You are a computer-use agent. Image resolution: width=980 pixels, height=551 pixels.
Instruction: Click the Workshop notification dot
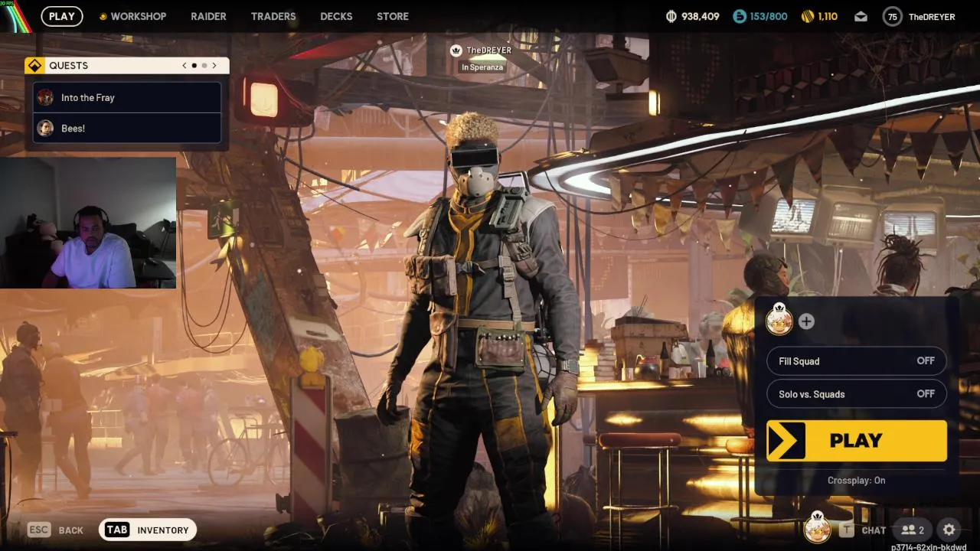[103, 16]
